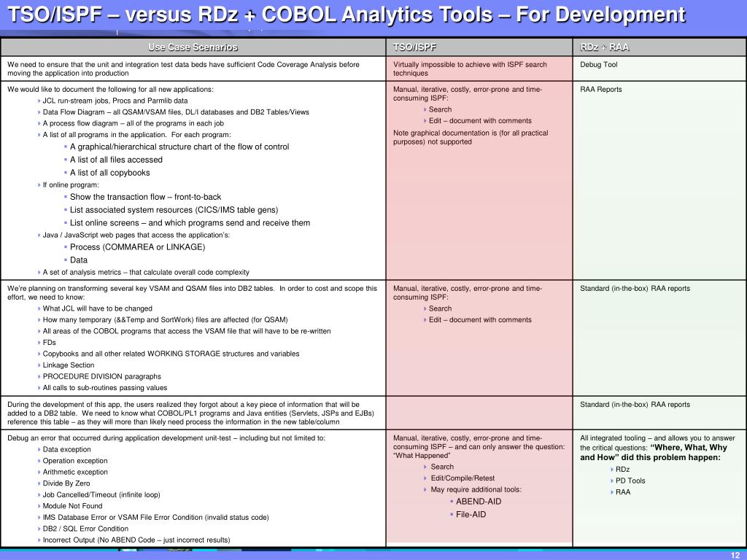Click 'What JCL will have to be changed' bullet

coord(97,308)
